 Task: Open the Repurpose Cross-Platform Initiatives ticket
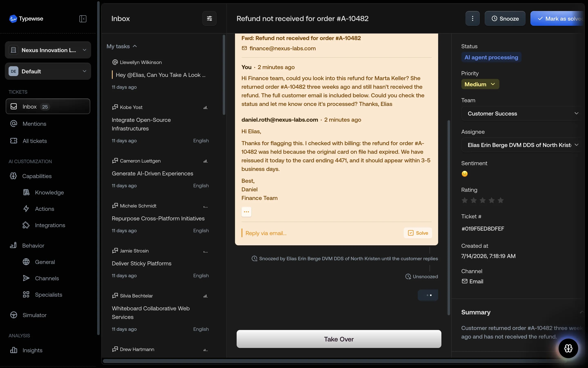(160, 218)
